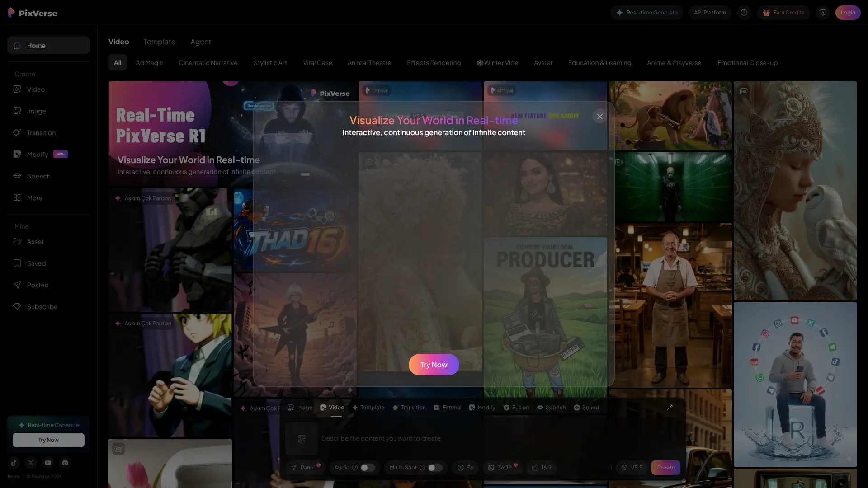This screenshot has height=488, width=868.
Task: Go to Home in the sidebar
Action: (x=48, y=46)
